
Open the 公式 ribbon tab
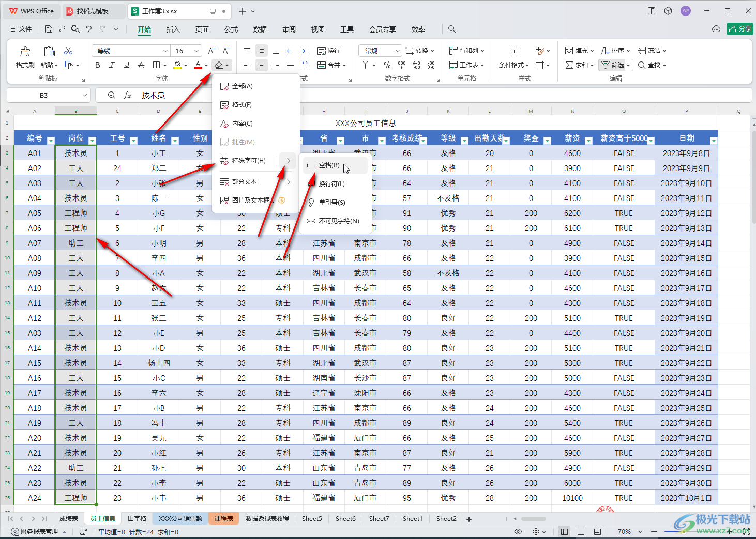point(231,29)
